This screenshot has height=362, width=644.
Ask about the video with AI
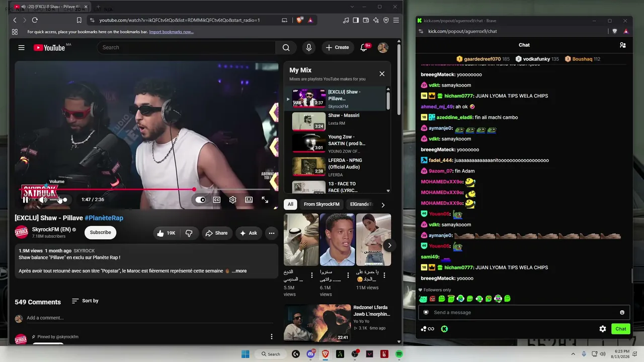click(248, 233)
